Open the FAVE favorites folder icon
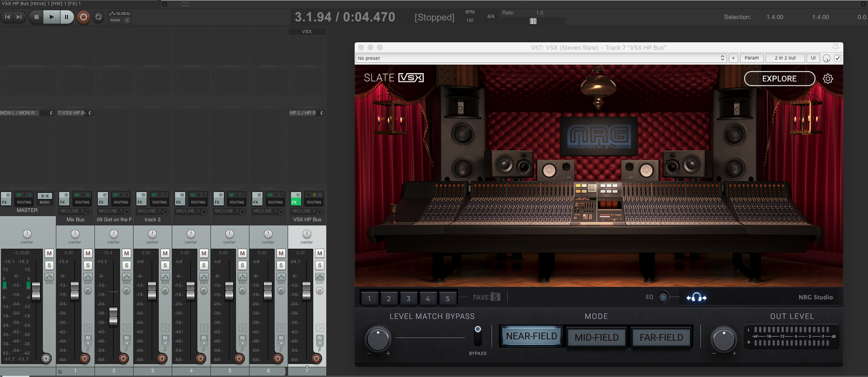868x377 pixels. [x=496, y=297]
